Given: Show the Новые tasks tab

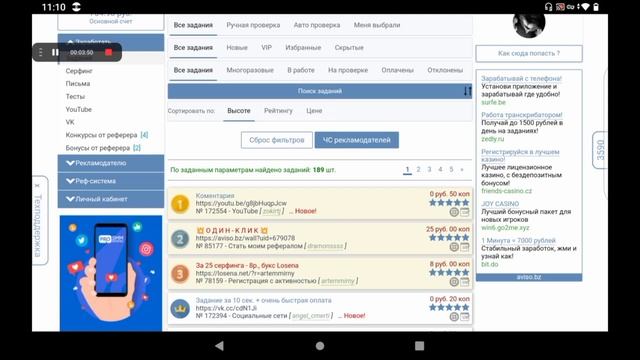Looking at the screenshot, I should pyautogui.click(x=237, y=47).
